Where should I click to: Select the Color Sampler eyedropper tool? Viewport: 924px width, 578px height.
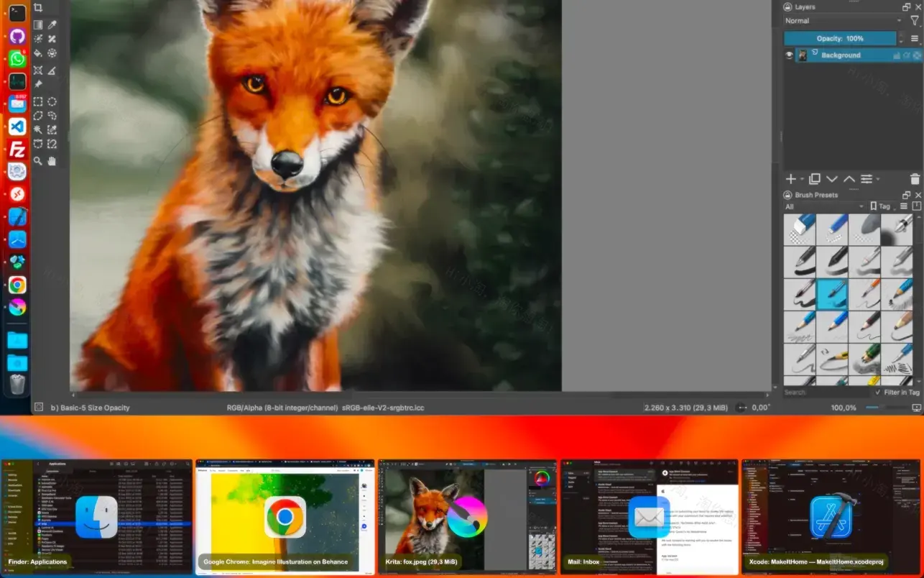coord(52,24)
